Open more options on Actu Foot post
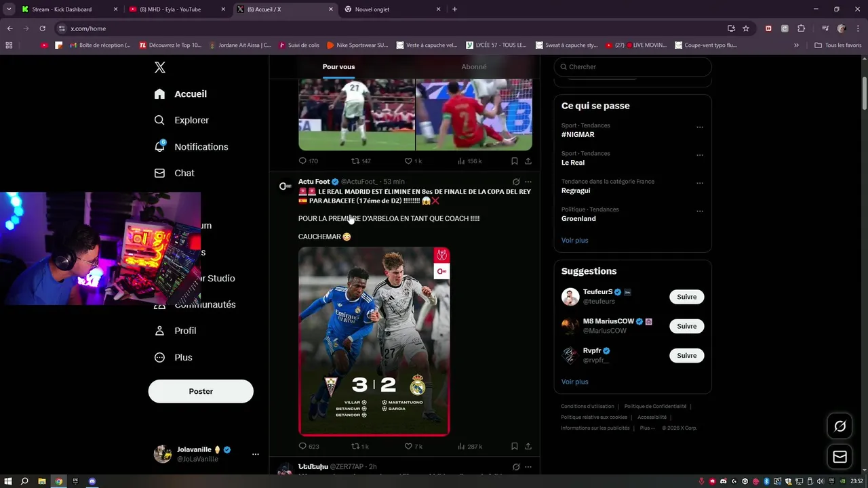 click(528, 182)
